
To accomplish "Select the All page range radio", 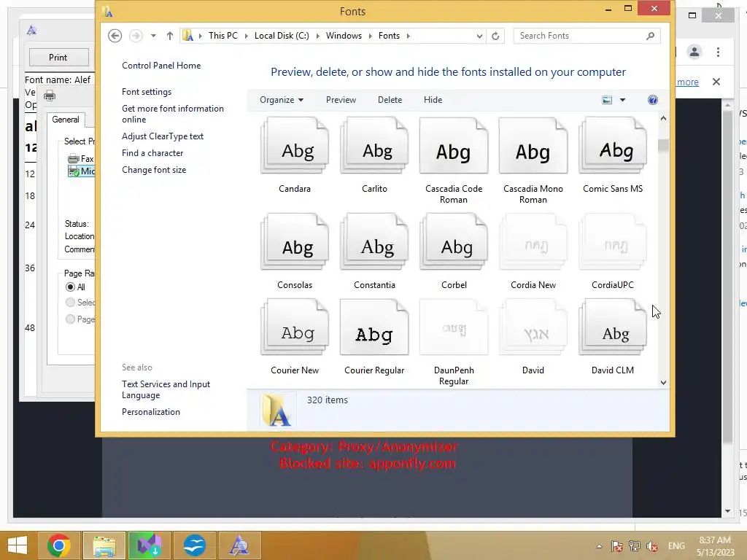I will pyautogui.click(x=71, y=287).
